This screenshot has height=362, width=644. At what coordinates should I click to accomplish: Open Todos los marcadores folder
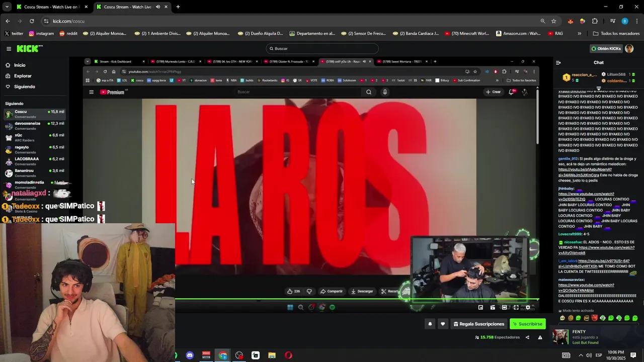[616, 34]
